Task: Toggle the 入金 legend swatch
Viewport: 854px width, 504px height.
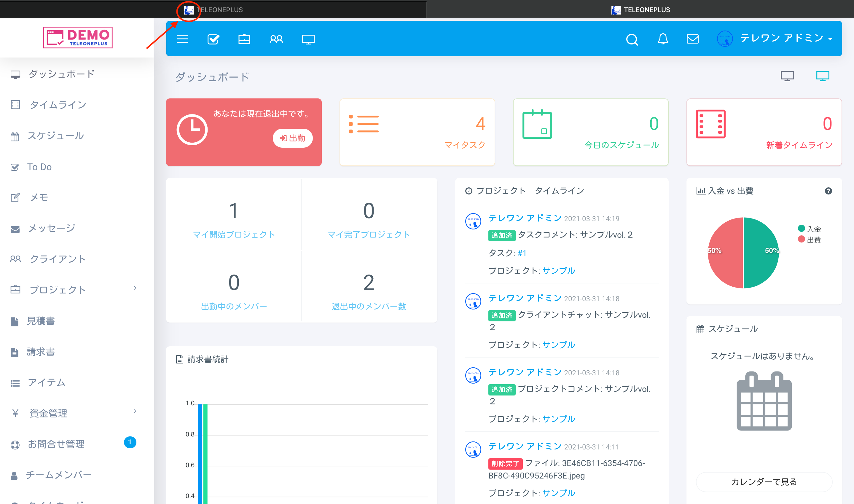Action: point(801,229)
